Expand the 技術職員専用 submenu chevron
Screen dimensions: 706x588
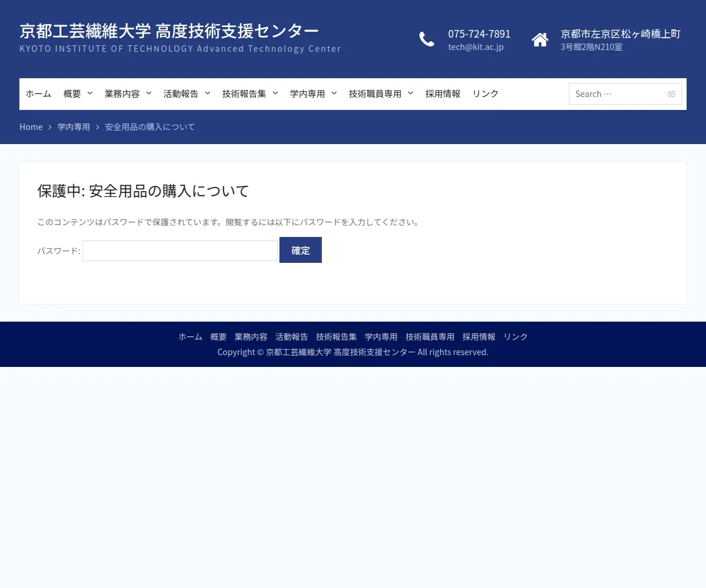[x=411, y=93]
